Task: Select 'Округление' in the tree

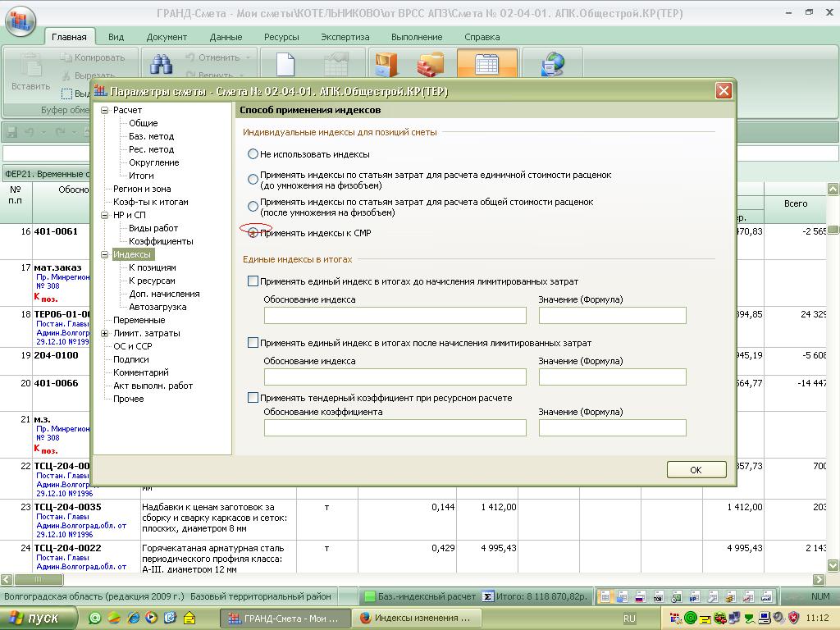Action: tap(153, 163)
